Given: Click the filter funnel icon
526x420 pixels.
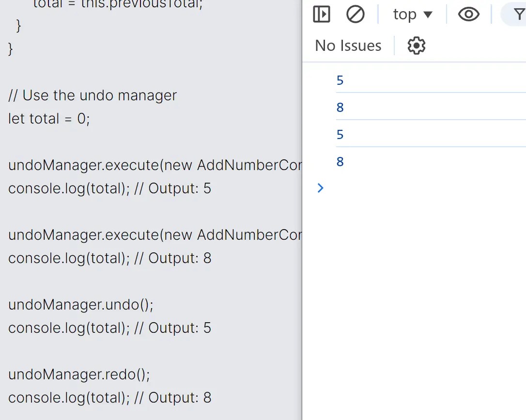Looking at the screenshot, I should 519,14.
